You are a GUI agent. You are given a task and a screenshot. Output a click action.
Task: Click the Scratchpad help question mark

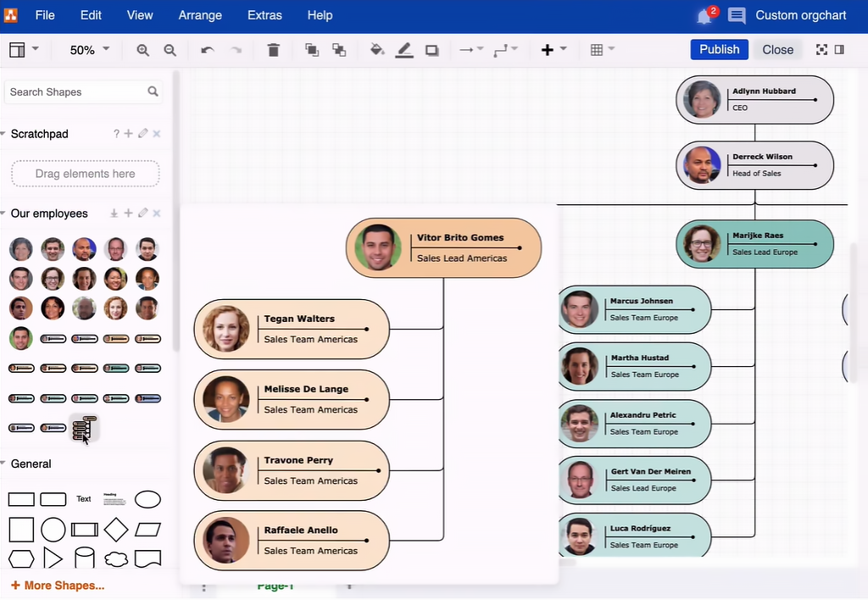[115, 133]
